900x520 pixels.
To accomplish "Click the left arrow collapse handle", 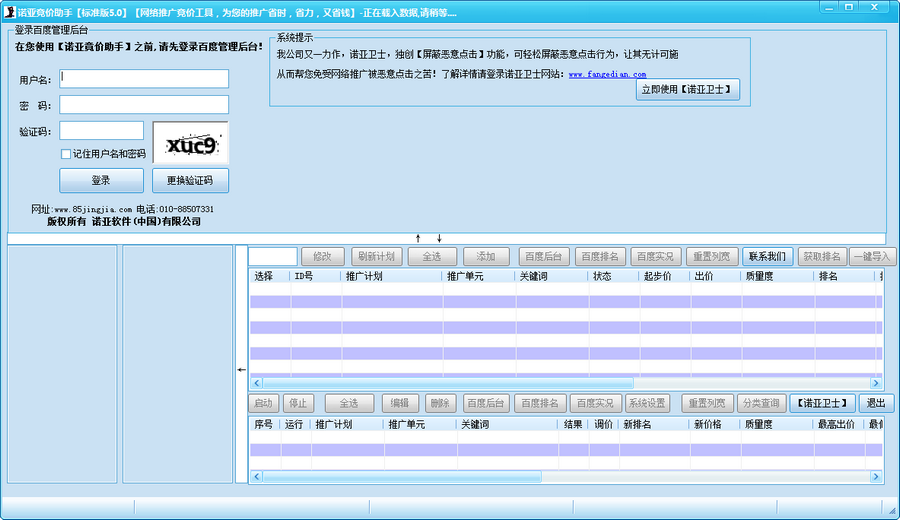I will [242, 370].
